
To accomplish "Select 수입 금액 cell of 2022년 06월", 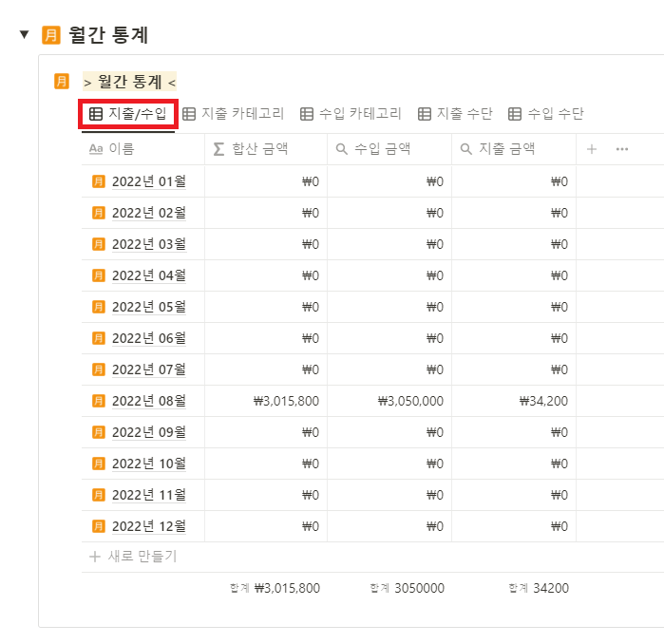I will (389, 338).
